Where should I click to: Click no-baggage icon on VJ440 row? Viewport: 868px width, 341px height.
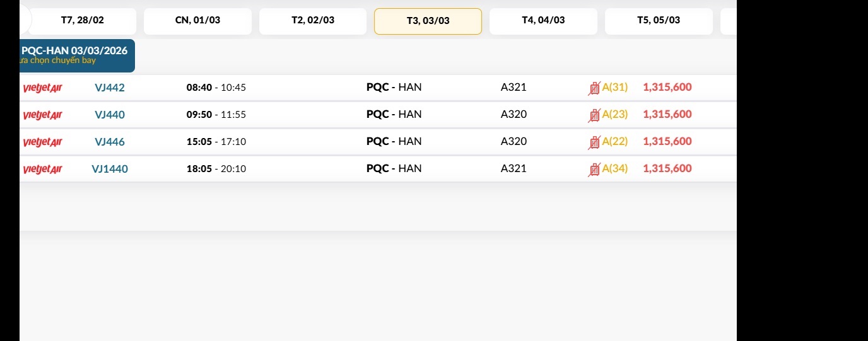point(594,115)
